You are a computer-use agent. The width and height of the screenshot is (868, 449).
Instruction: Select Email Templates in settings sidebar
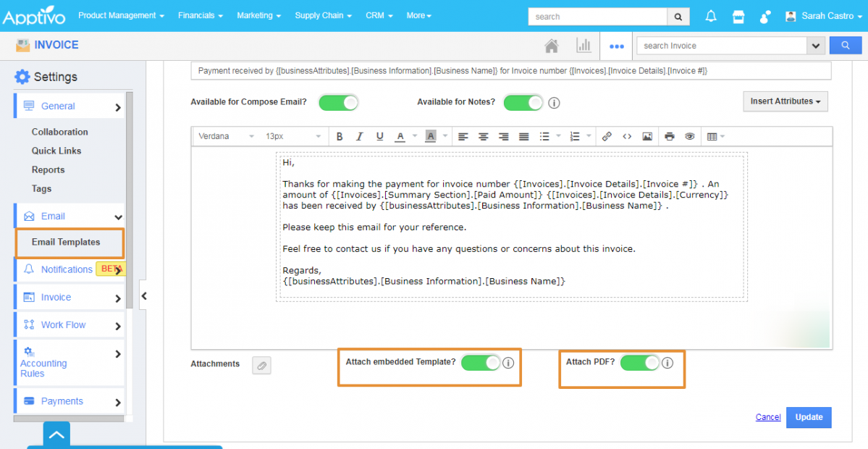(66, 242)
